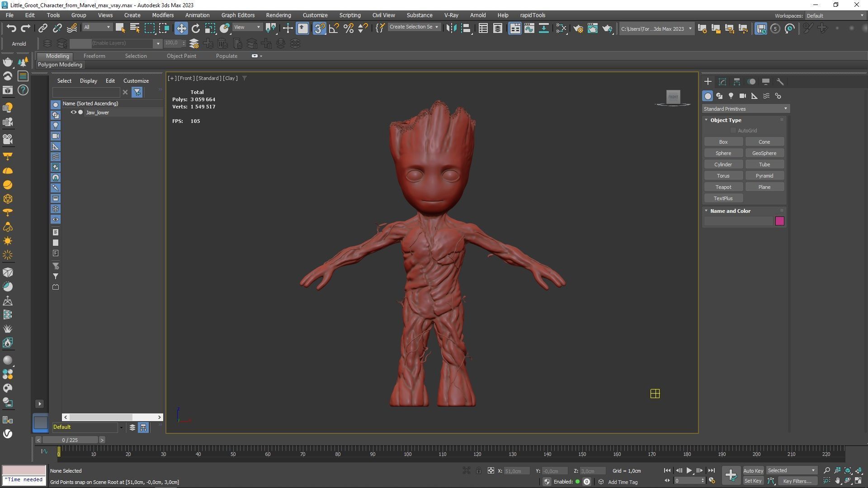
Task: Create a Sphere primitive
Action: [x=723, y=153]
